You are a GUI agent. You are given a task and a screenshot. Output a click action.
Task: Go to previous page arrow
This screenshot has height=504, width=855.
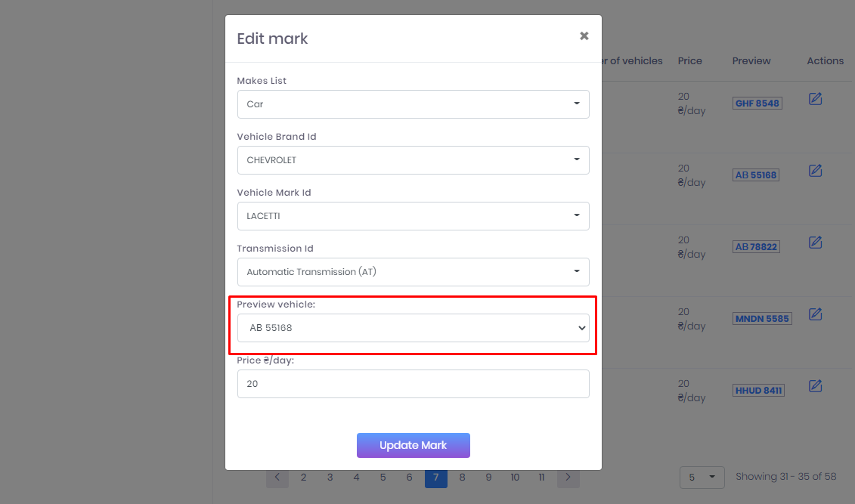(277, 478)
